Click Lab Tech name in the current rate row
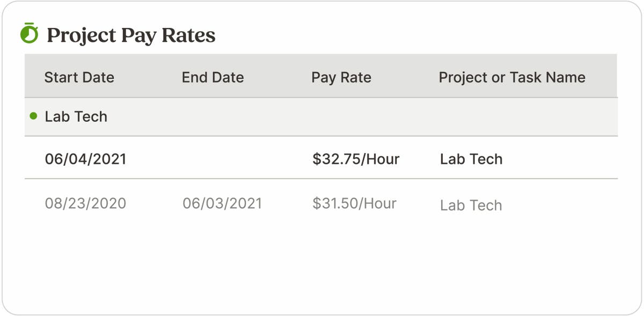This screenshot has width=644, height=316. click(471, 159)
